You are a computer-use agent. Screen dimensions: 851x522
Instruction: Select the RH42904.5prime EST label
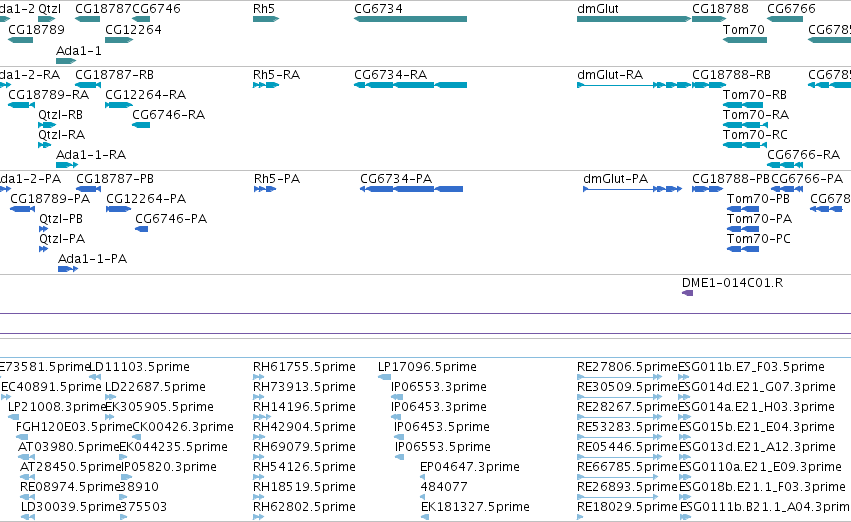pyautogui.click(x=304, y=427)
